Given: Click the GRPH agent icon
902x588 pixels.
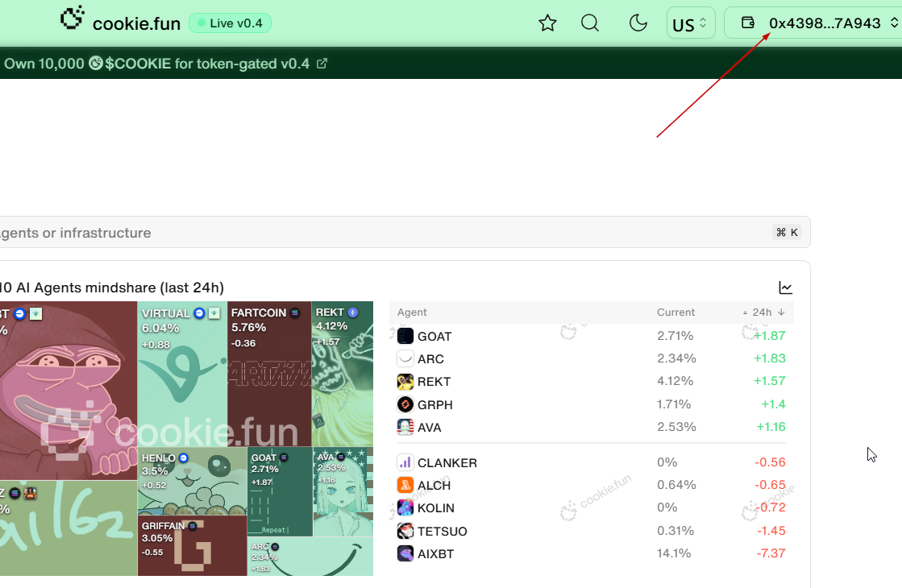Looking at the screenshot, I should (x=405, y=404).
